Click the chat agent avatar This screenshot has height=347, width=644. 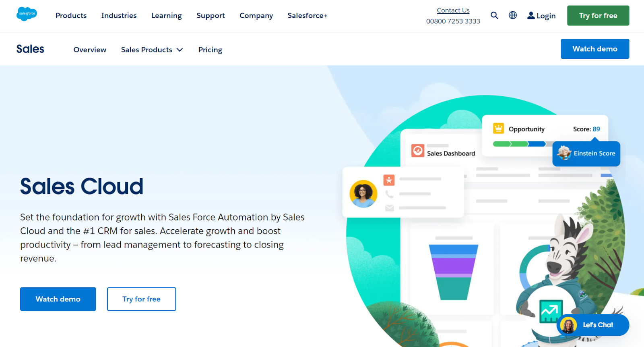pos(568,325)
